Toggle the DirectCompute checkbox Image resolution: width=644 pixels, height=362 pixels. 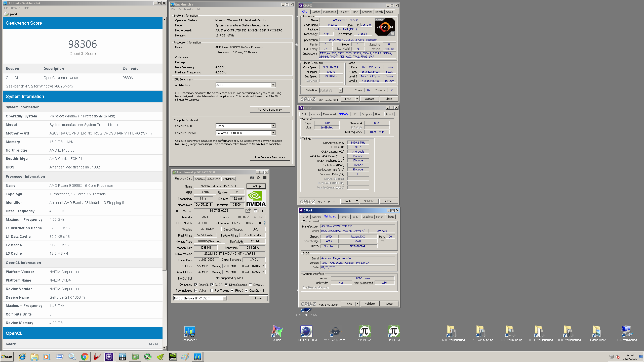226,285
